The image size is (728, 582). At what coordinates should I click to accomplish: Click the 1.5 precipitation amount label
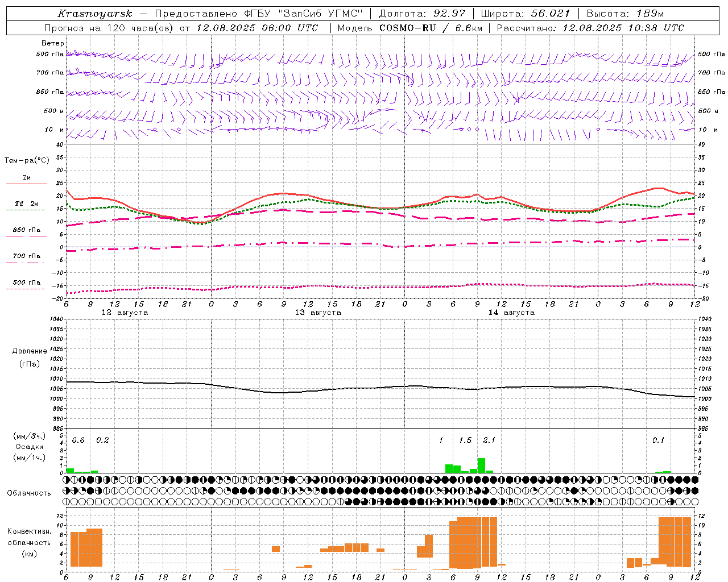[x=465, y=440]
